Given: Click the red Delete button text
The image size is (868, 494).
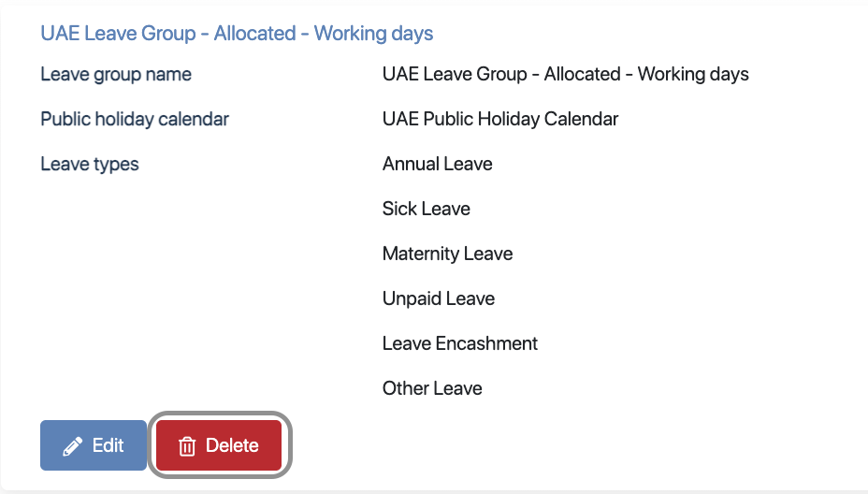Looking at the screenshot, I should [232, 445].
